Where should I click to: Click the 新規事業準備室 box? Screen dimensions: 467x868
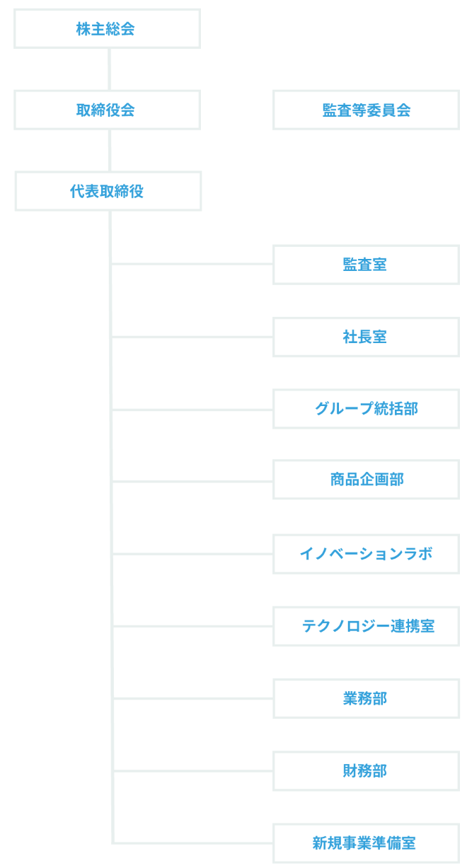pos(367,843)
